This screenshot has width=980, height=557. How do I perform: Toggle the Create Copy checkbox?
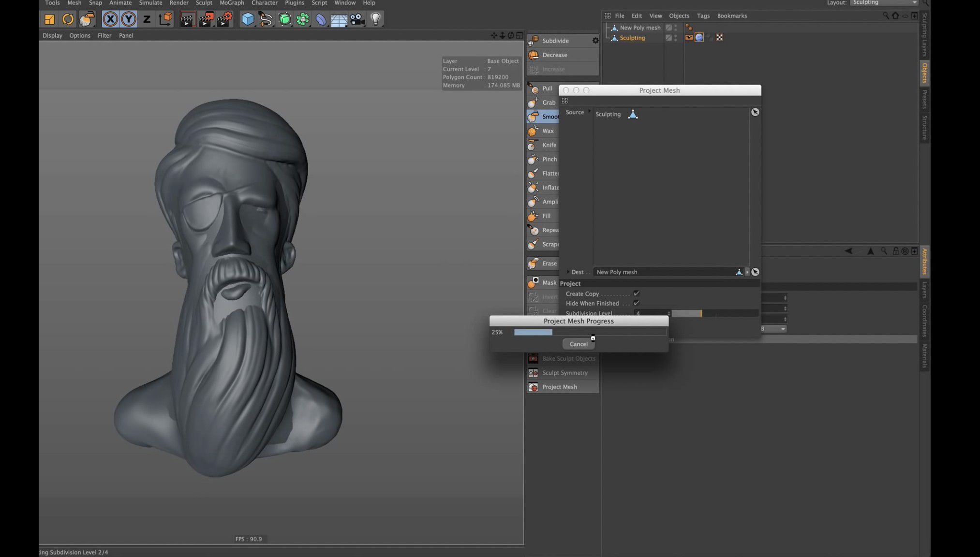coord(637,293)
